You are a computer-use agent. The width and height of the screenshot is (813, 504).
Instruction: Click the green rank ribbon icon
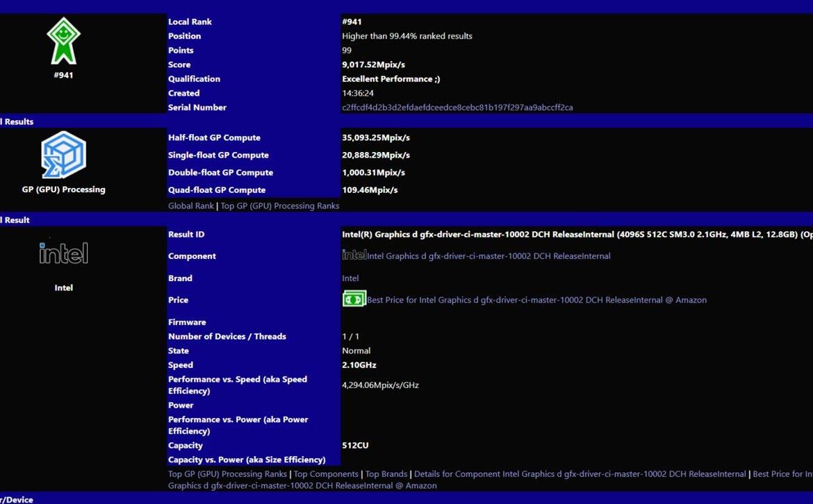point(63,41)
